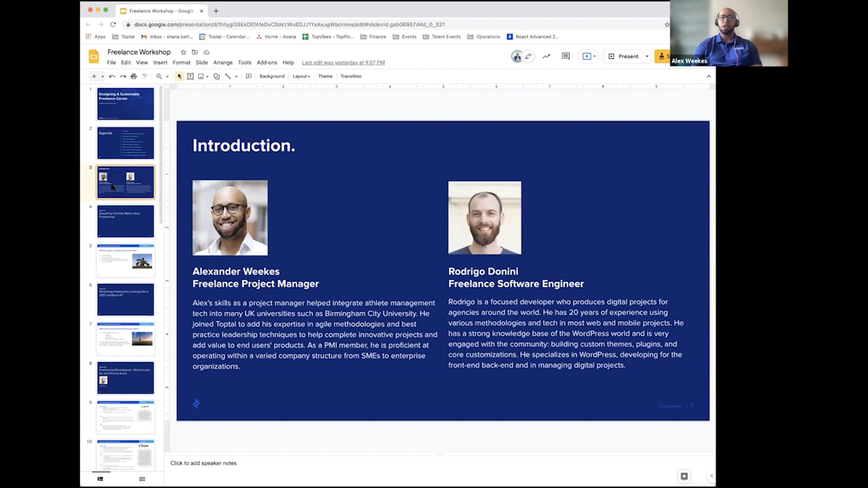Star the Freelance Workshop presentation
This screenshot has width=868, height=488.
coord(183,52)
